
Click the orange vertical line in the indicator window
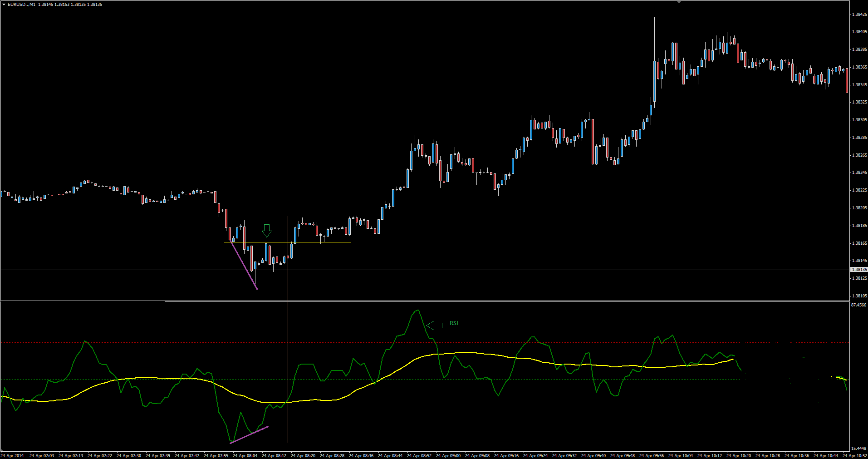pyautogui.click(x=288, y=363)
